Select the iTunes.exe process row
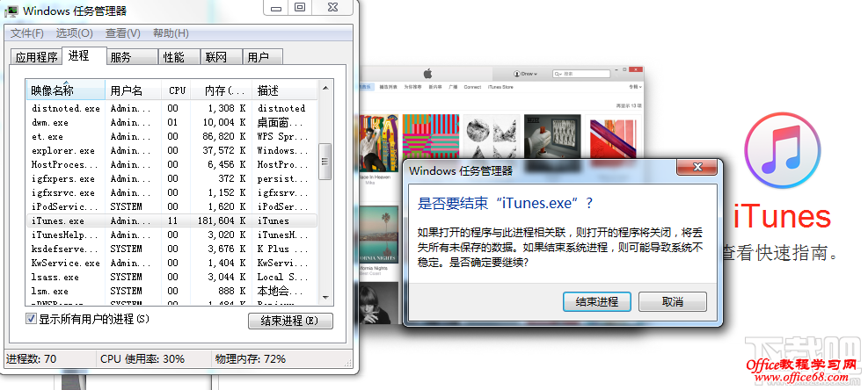868x390 pixels. (x=171, y=220)
